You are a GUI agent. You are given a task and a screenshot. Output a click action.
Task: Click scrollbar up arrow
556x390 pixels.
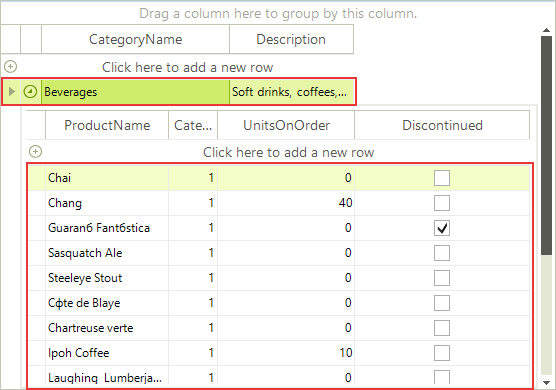(546, 31)
